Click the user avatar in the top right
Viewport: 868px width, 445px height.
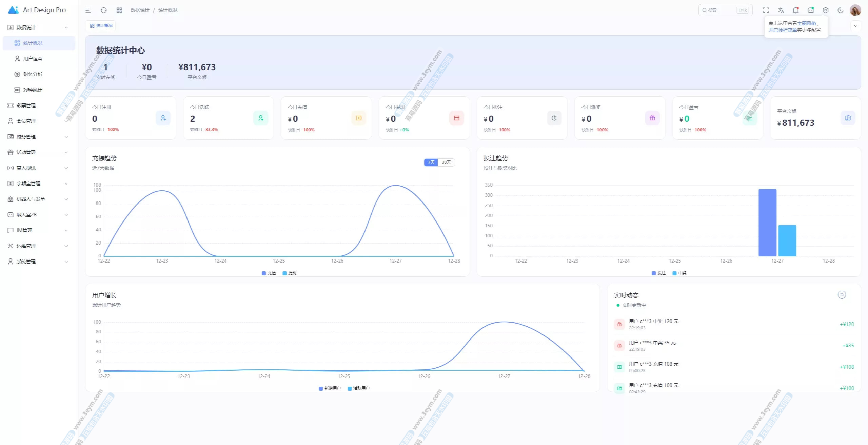[x=855, y=10]
